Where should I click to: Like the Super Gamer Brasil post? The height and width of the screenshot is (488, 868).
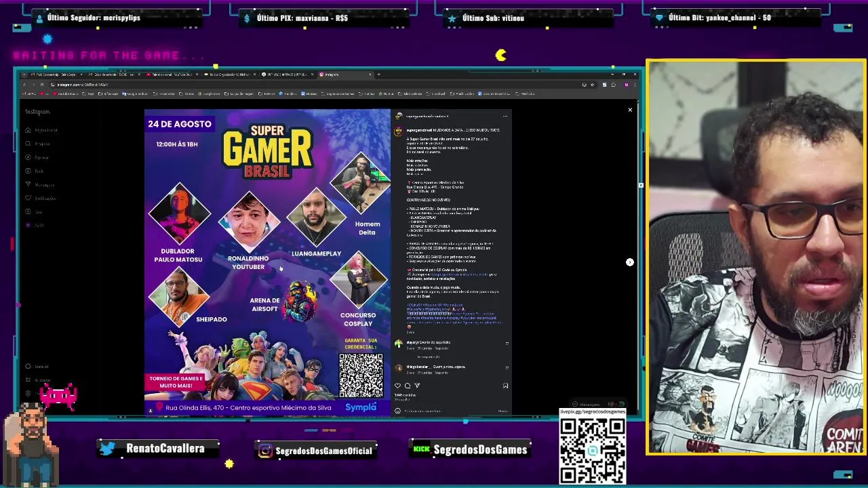coord(398,386)
